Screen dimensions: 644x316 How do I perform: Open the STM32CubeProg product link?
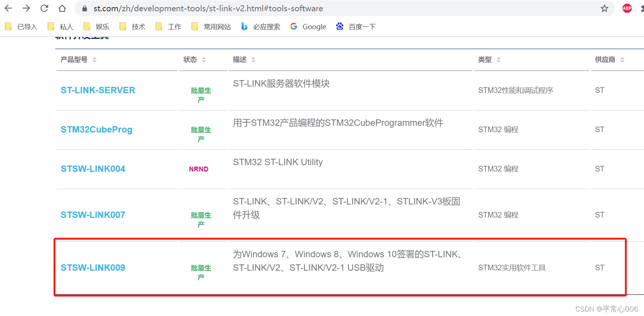click(x=96, y=130)
